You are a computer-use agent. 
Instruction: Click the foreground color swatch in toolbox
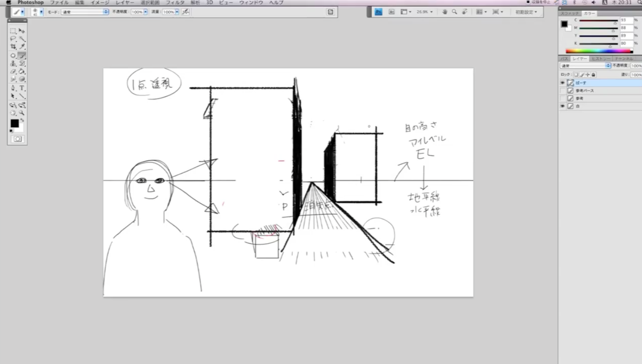click(x=14, y=123)
